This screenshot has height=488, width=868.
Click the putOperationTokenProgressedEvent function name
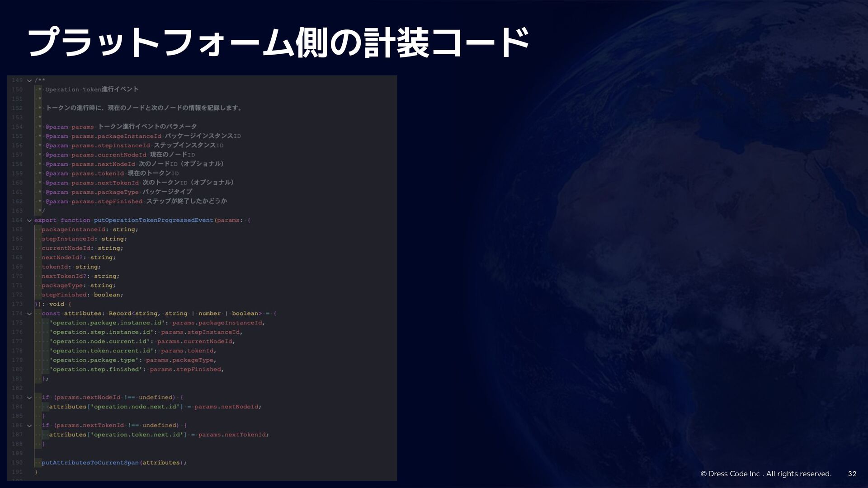click(153, 220)
